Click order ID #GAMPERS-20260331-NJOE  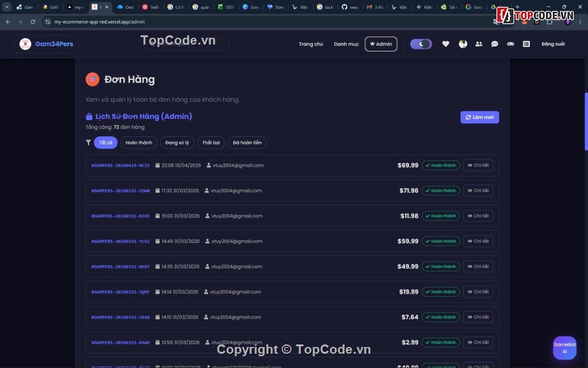click(120, 216)
